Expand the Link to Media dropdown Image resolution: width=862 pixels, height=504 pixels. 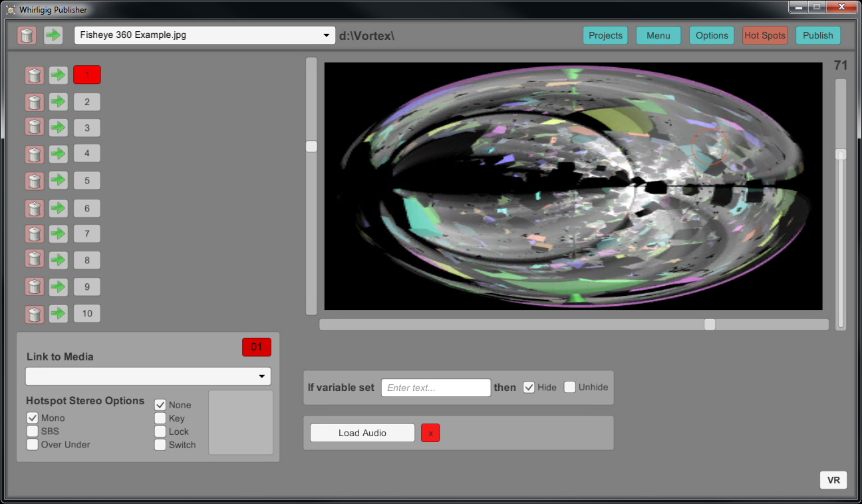pyautogui.click(x=148, y=376)
